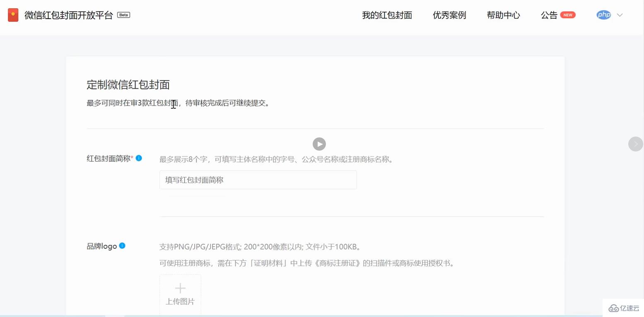Screen dimensions: 644x317
Task: Click the 定制微信红包封面 heading
Action: [x=128, y=85]
